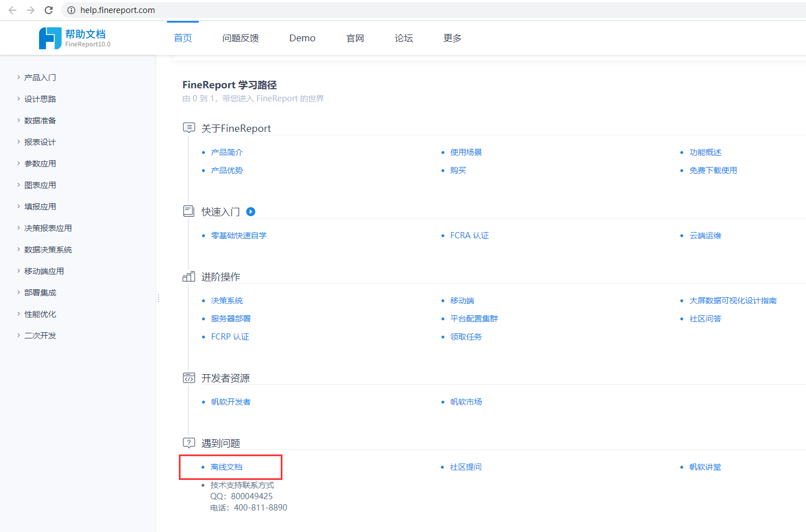Image resolution: width=806 pixels, height=532 pixels.
Task: Click the FineReport help docs logo
Action: [75, 38]
